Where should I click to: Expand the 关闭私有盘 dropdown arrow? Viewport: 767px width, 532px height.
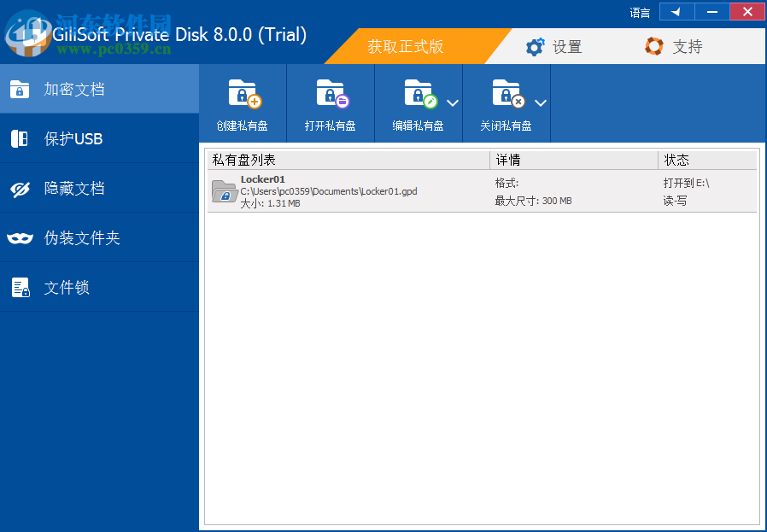coord(540,102)
